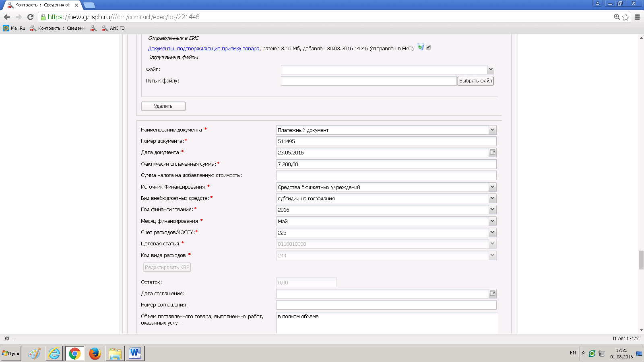Click the network tray icon

point(602,354)
